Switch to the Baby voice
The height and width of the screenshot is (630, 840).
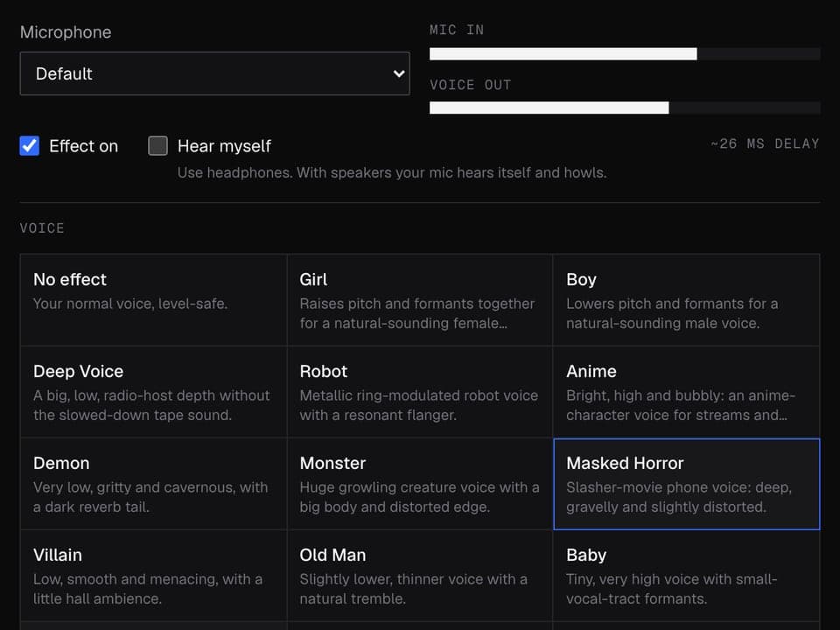pyautogui.click(x=686, y=576)
